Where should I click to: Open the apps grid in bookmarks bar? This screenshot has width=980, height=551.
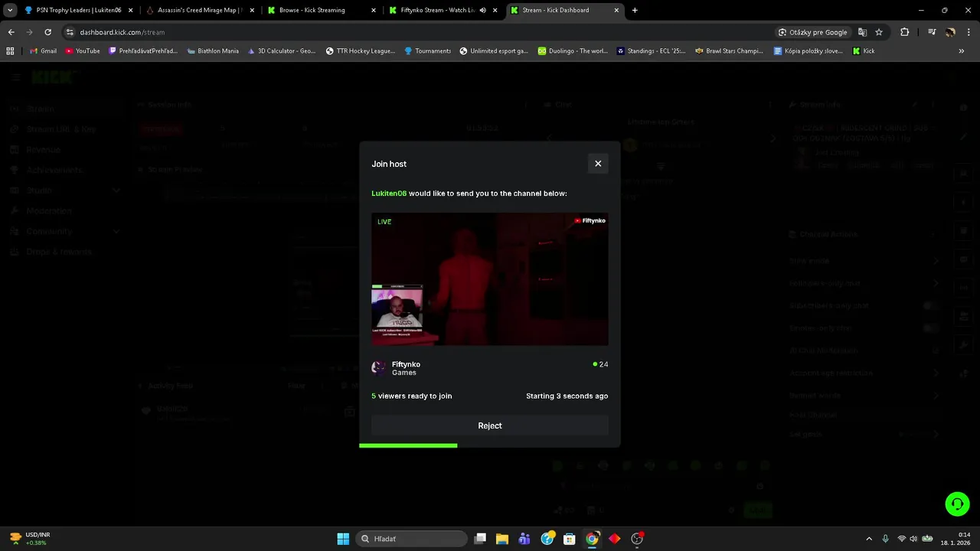pyautogui.click(x=10, y=51)
